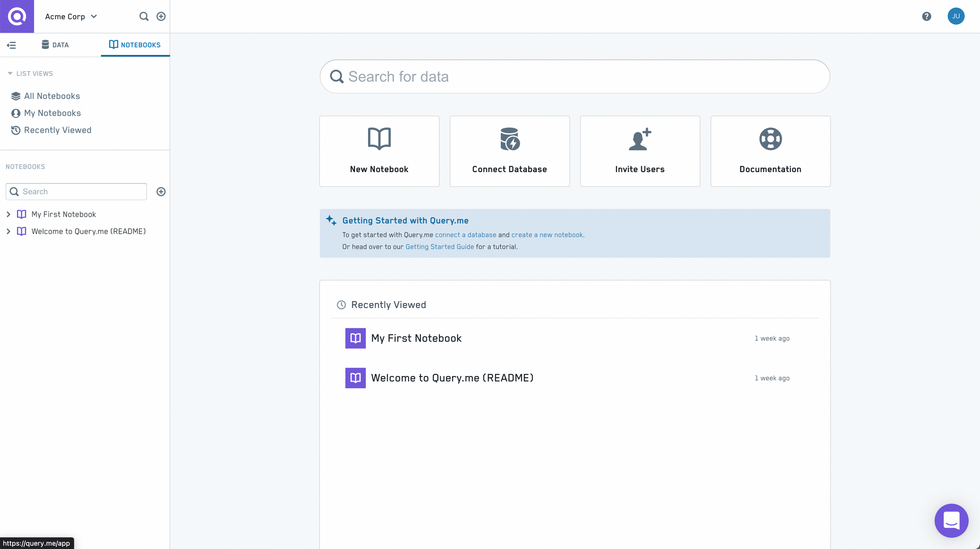Switch to the DATA tab
The height and width of the screenshot is (549, 980).
pyautogui.click(x=55, y=45)
